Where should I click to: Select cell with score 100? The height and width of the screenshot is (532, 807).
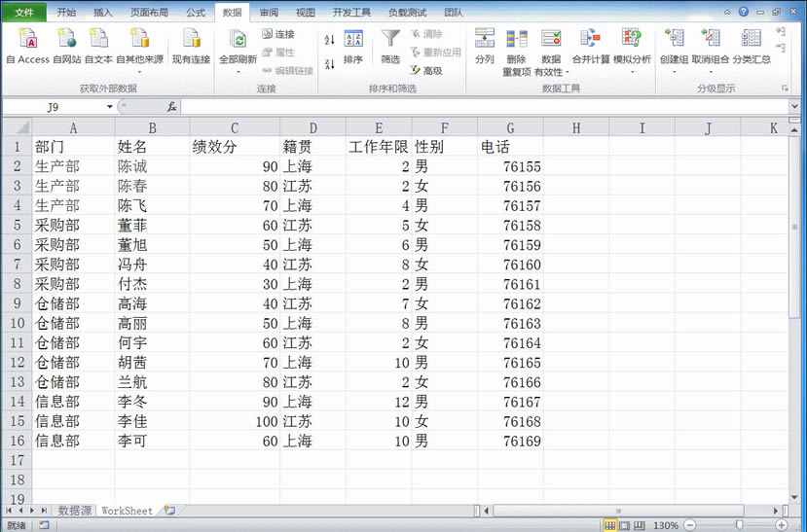click(x=235, y=421)
